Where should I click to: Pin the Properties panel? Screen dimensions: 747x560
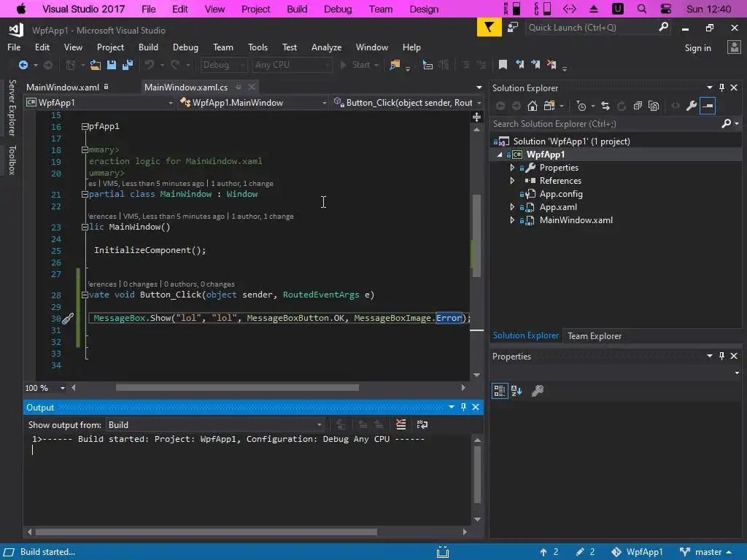(721, 356)
